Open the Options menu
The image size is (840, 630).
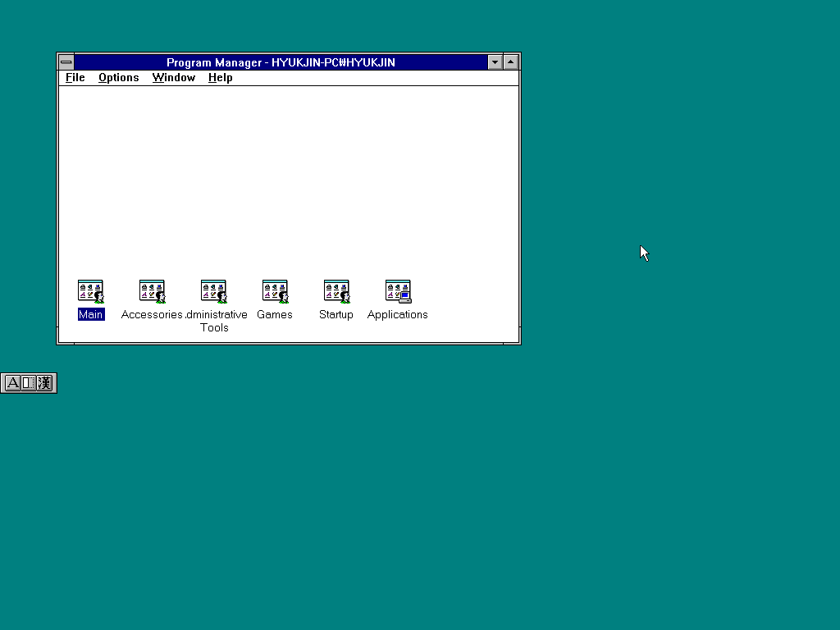click(118, 78)
